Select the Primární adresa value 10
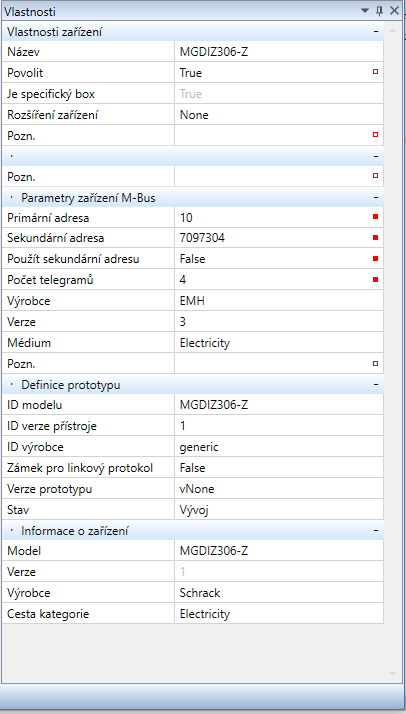Image resolution: width=406 pixels, height=714 pixels. [x=279, y=218]
